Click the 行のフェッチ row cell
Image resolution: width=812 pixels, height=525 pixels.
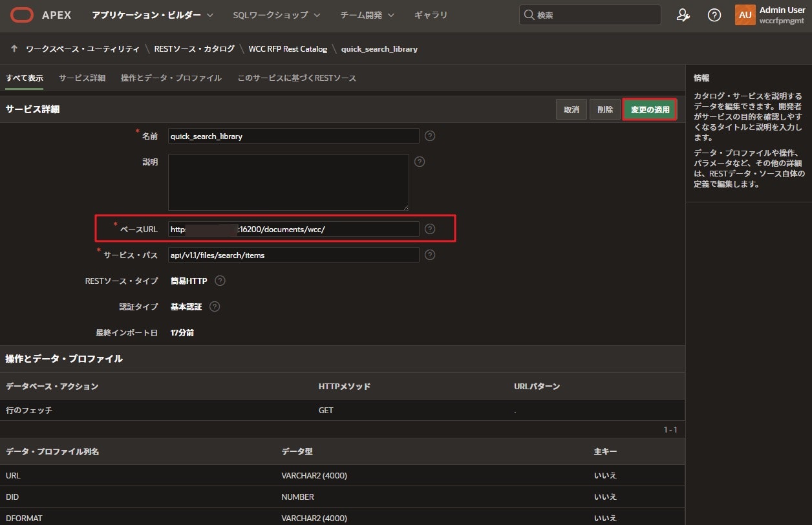click(29, 410)
